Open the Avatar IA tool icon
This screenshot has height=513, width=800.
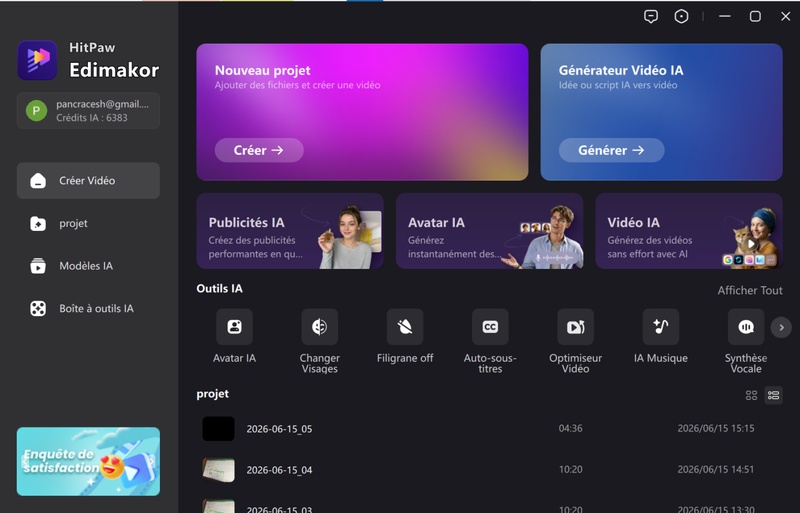[234, 327]
